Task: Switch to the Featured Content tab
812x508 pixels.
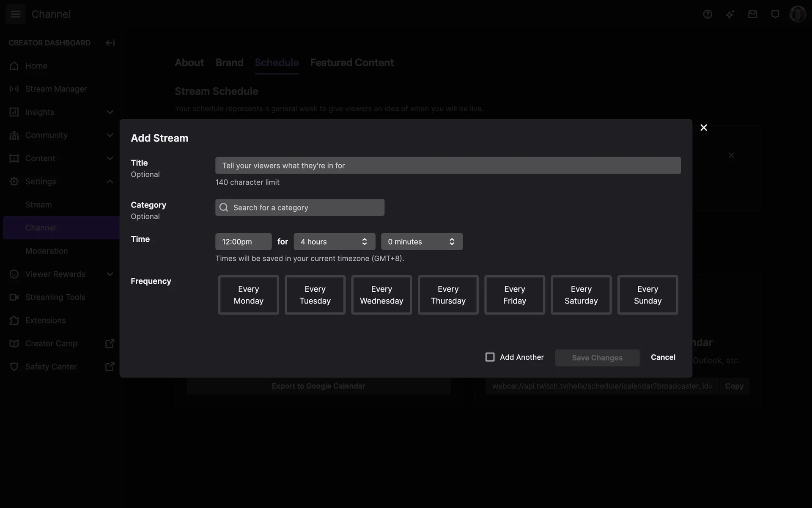Action: point(352,63)
